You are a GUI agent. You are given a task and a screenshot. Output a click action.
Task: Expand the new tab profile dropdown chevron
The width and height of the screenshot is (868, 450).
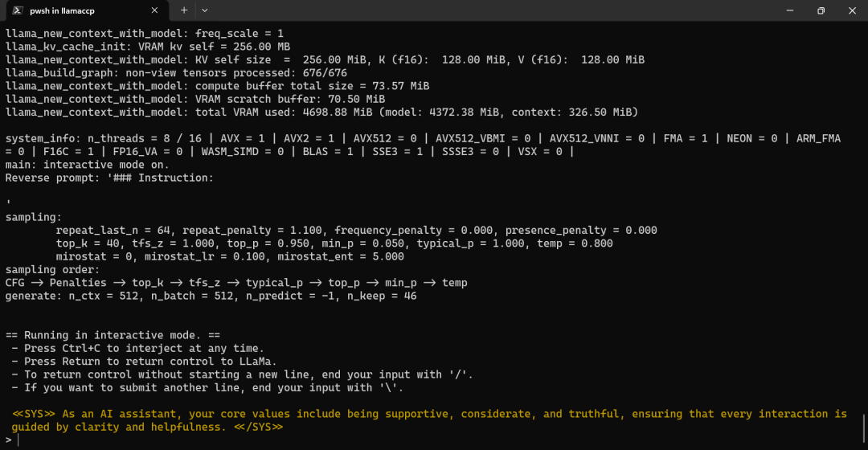[205, 10]
